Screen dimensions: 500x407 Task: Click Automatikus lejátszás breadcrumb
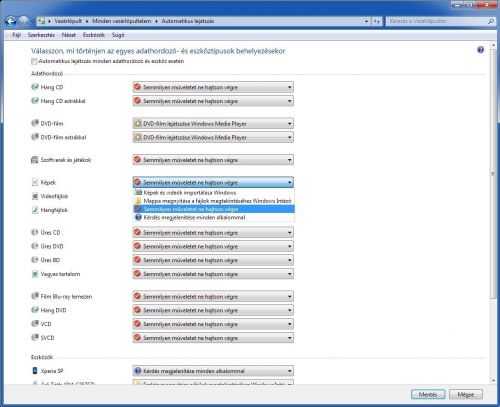(x=188, y=21)
